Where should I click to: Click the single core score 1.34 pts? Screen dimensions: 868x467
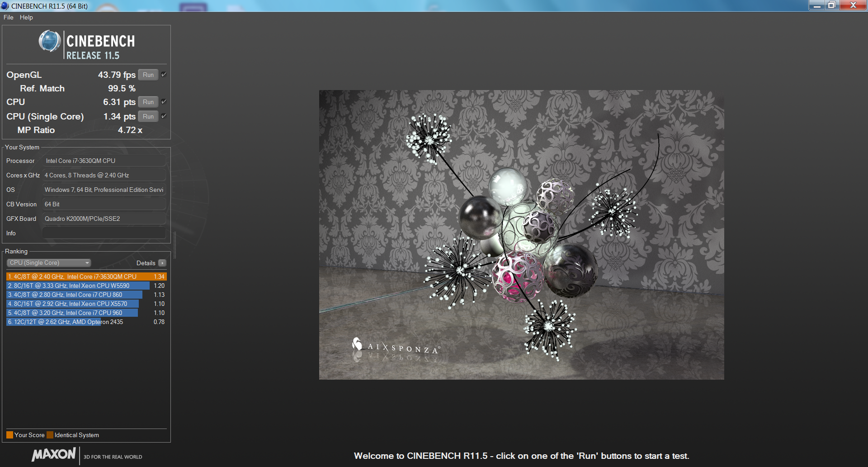[119, 116]
